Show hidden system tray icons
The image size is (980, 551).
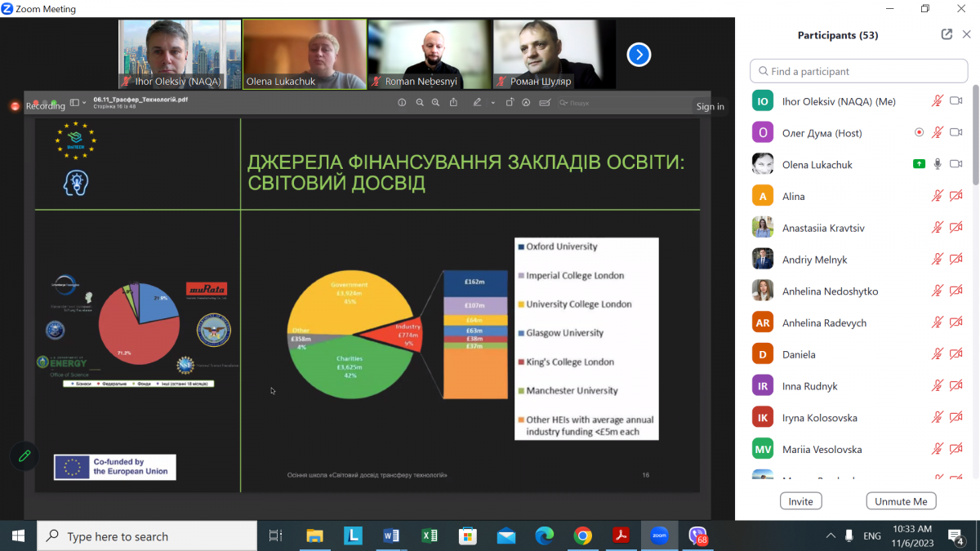click(831, 536)
